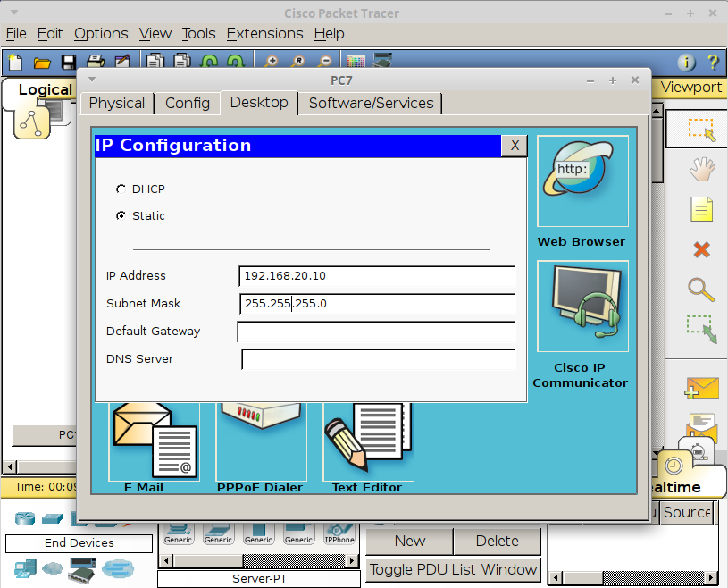This screenshot has width=728, height=588.
Task: Open the Extensions menu
Action: pos(264,33)
